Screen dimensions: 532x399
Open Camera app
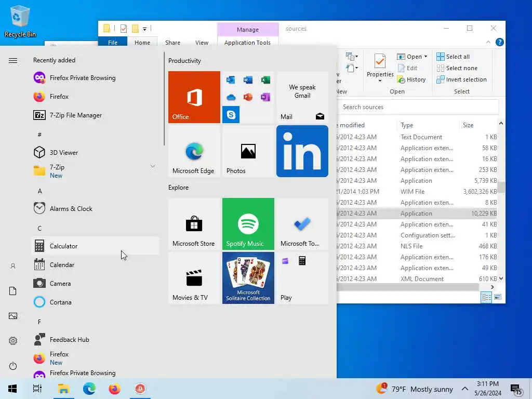96,283
